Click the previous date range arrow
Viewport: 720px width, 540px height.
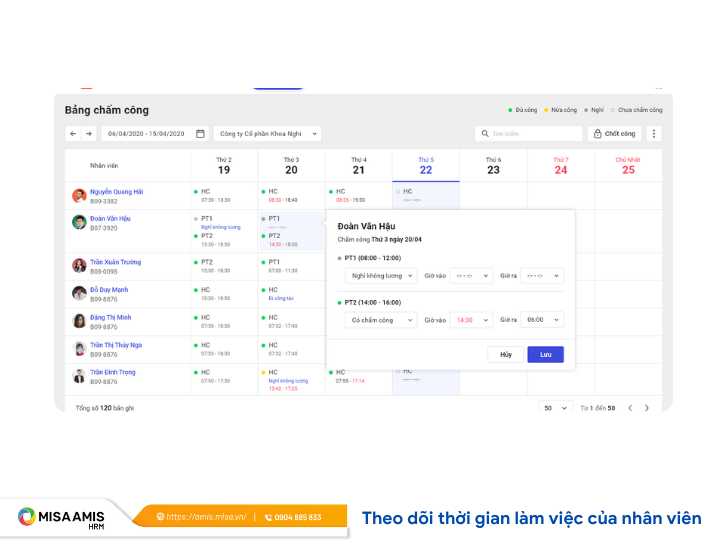click(x=73, y=133)
